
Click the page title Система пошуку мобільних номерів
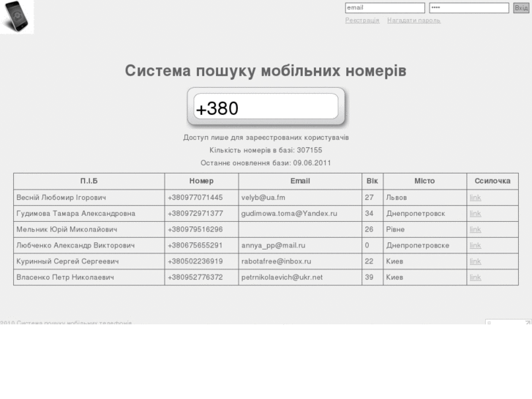click(x=266, y=71)
